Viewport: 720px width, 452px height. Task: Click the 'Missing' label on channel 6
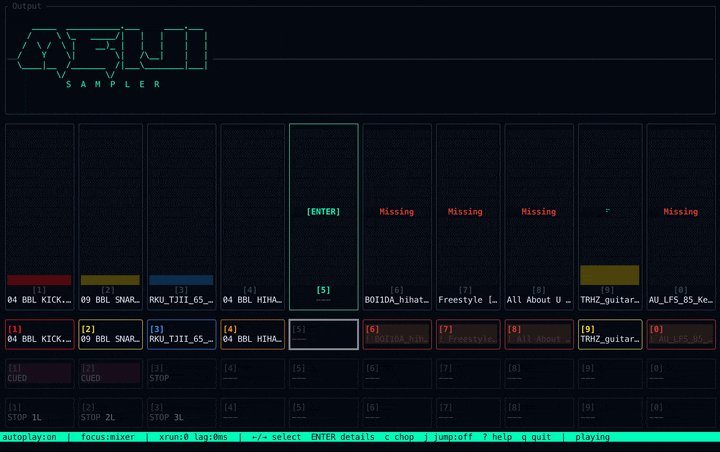point(397,212)
